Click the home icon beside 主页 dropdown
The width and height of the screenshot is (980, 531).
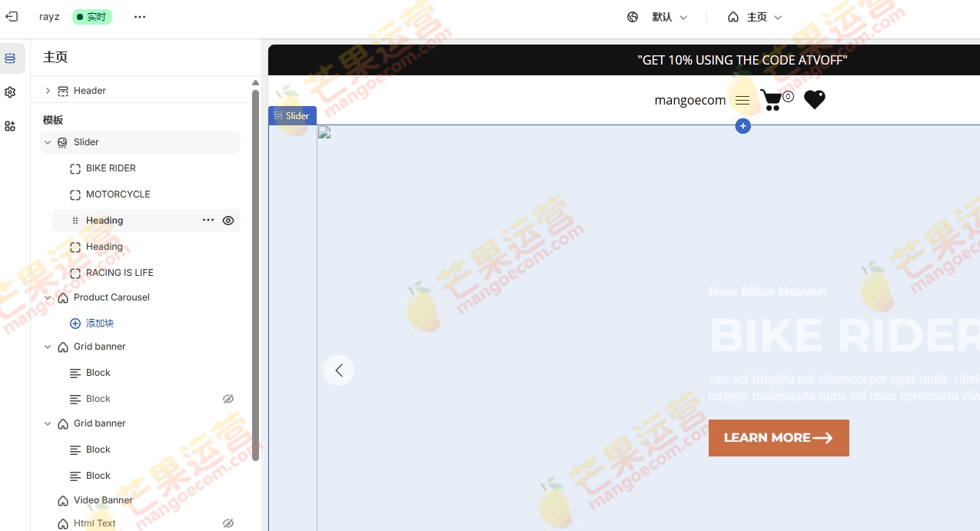tap(733, 17)
